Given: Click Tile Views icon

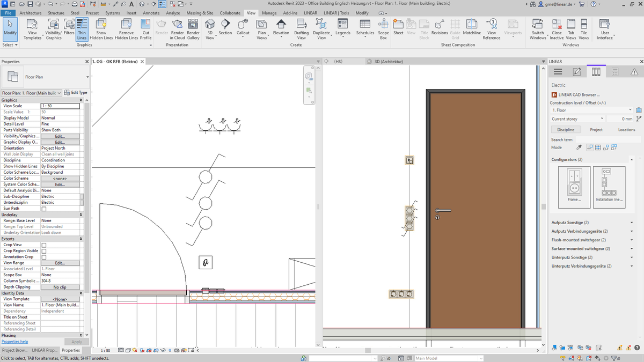Looking at the screenshot, I should [583, 27].
